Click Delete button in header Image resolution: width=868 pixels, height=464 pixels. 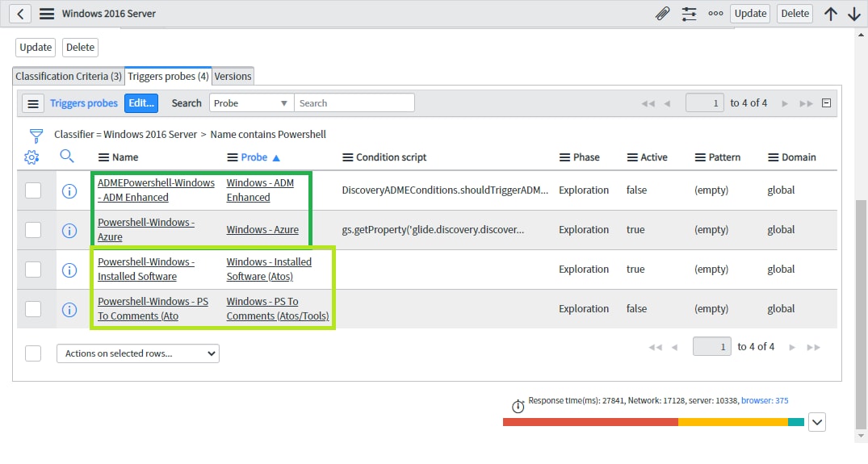pyautogui.click(x=795, y=14)
